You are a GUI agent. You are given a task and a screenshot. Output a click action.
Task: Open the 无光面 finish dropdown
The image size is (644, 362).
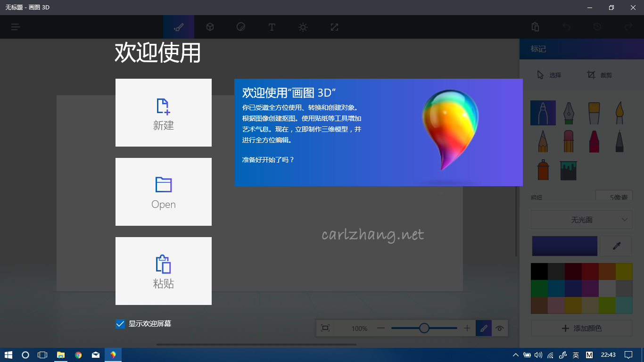(x=581, y=219)
